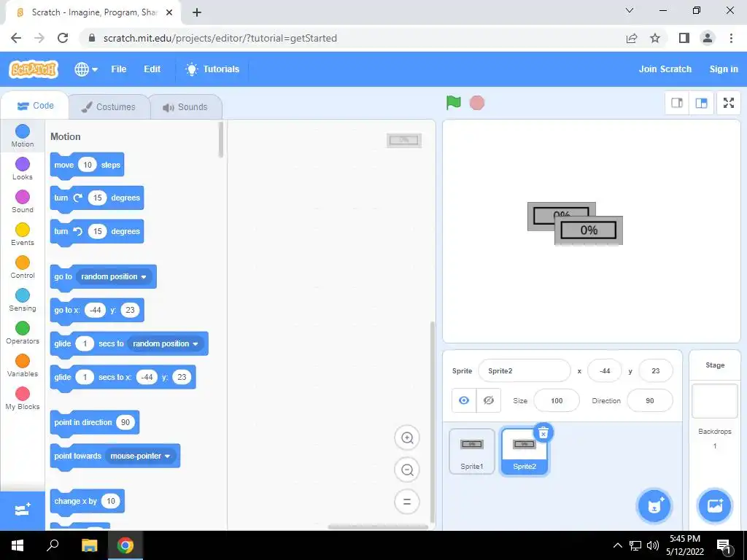Click the sprite y position field
The image size is (747, 560).
pyautogui.click(x=656, y=371)
